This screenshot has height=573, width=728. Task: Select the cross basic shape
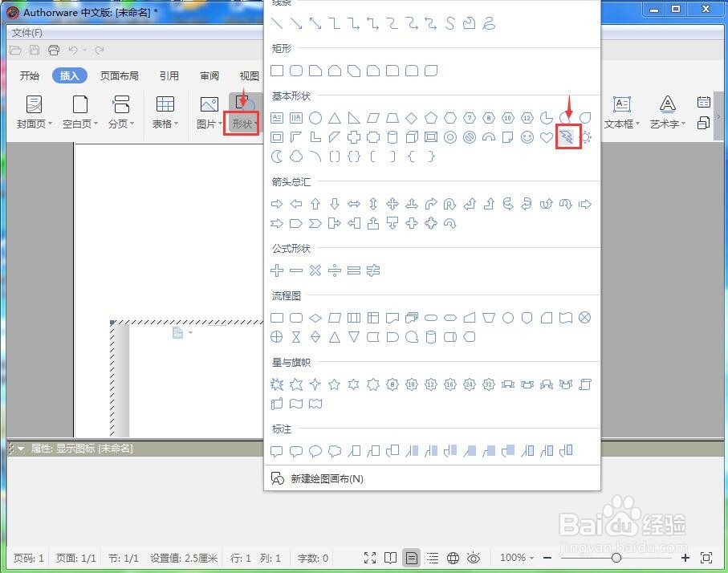pyautogui.click(x=354, y=137)
